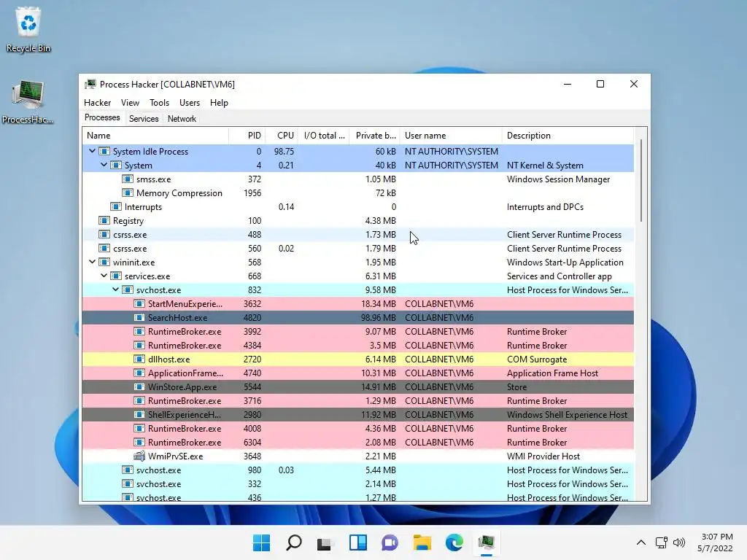
Task: Click the dllhost.exe process icon
Action: coord(139,359)
